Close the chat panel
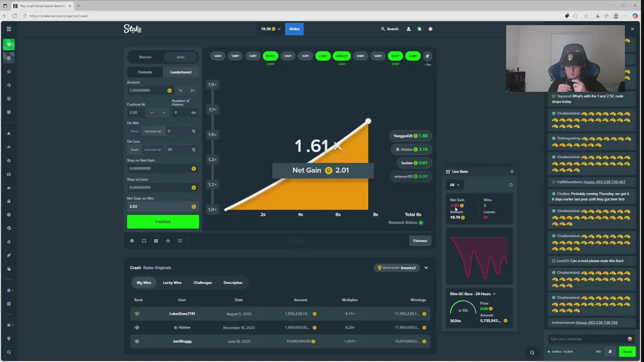Viewport: 644px width, 362px height. 632,29
